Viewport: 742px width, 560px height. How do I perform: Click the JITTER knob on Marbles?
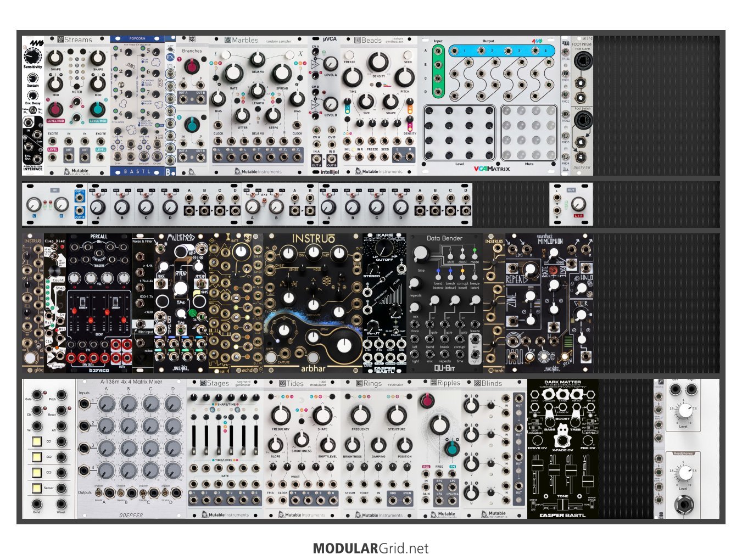(x=242, y=116)
